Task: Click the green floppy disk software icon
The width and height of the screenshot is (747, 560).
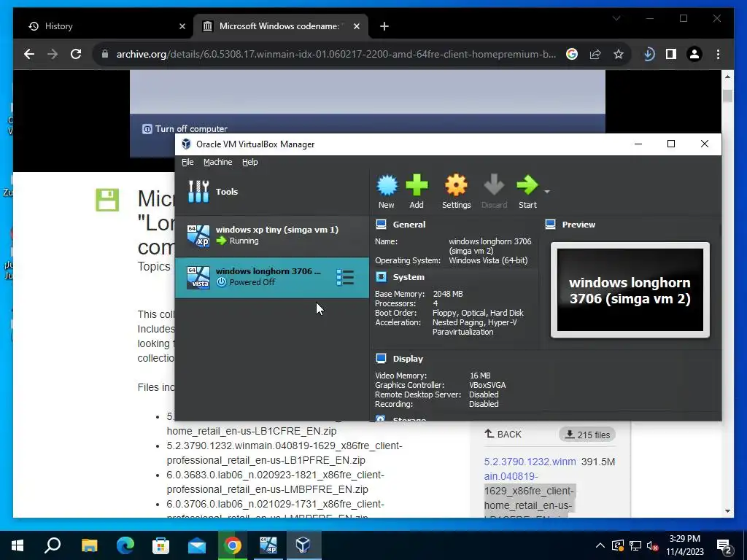Action: [x=107, y=200]
